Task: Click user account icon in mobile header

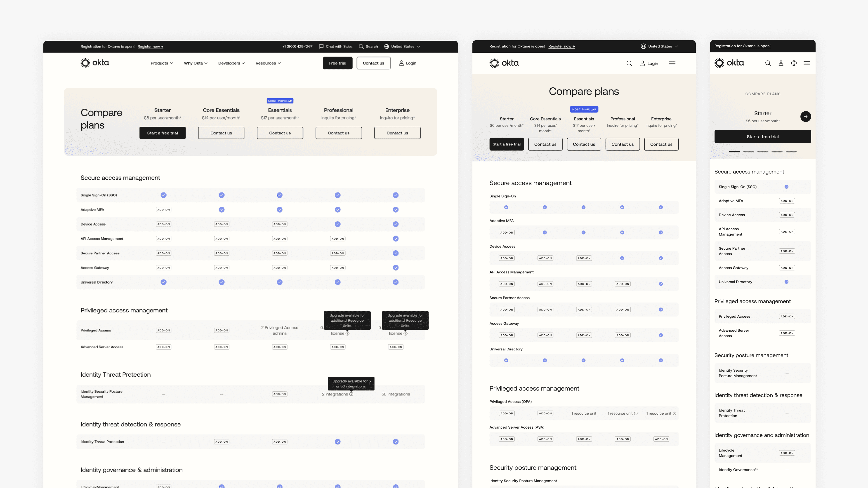Action: [781, 63]
